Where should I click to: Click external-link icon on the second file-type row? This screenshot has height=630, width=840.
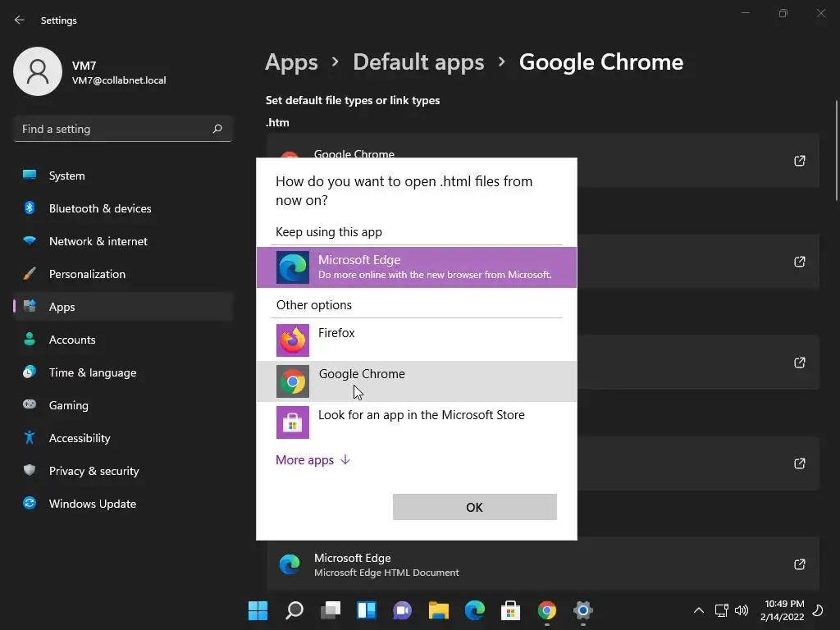click(x=799, y=262)
